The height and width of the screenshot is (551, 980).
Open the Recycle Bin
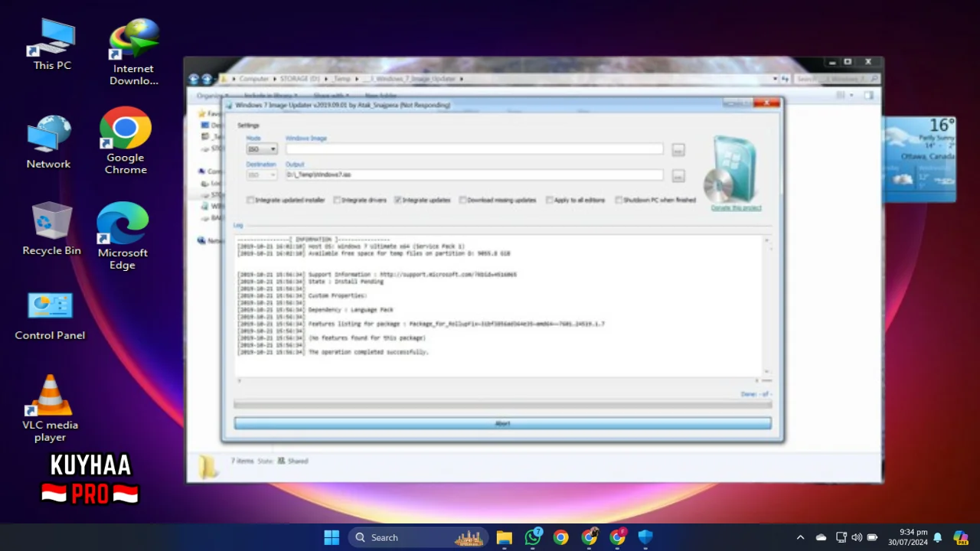tap(51, 229)
